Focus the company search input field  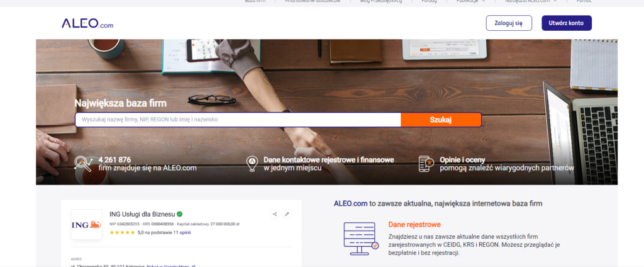238,120
